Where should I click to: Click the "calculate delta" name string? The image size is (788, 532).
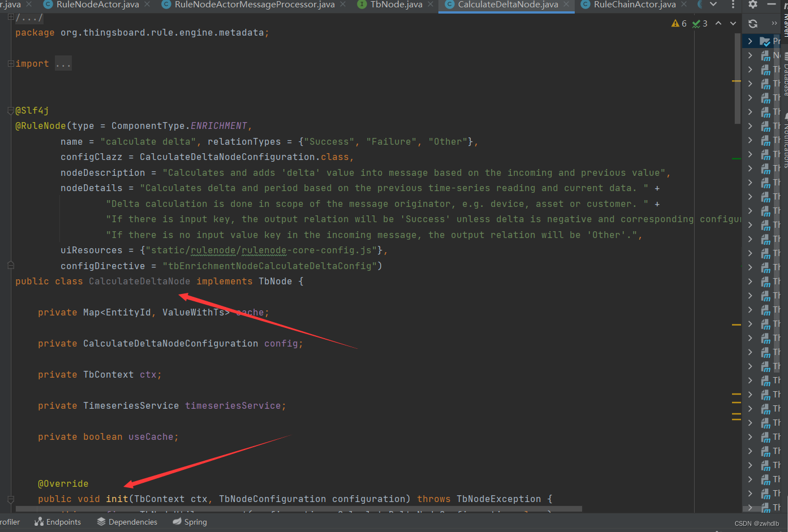pos(148,142)
